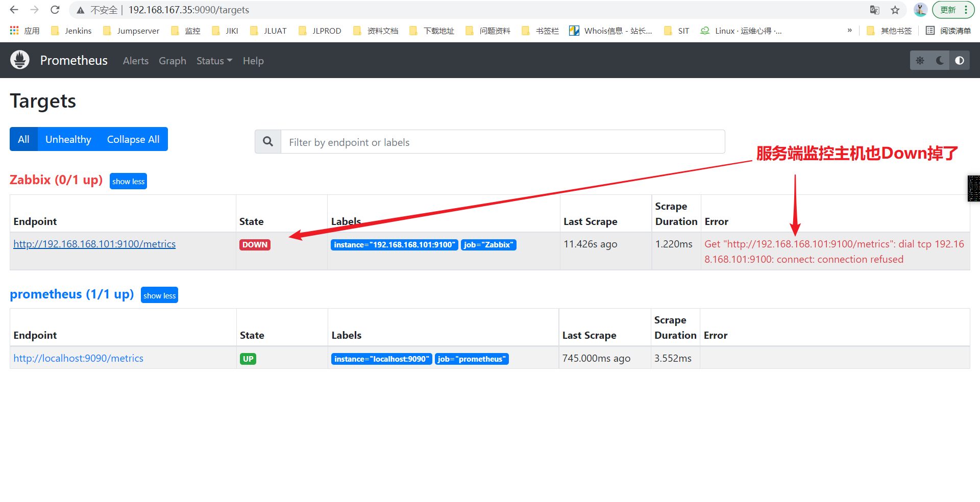Image resolution: width=980 pixels, height=502 pixels.
Task: Open 资料文档 bookmark folder
Action: 376,31
